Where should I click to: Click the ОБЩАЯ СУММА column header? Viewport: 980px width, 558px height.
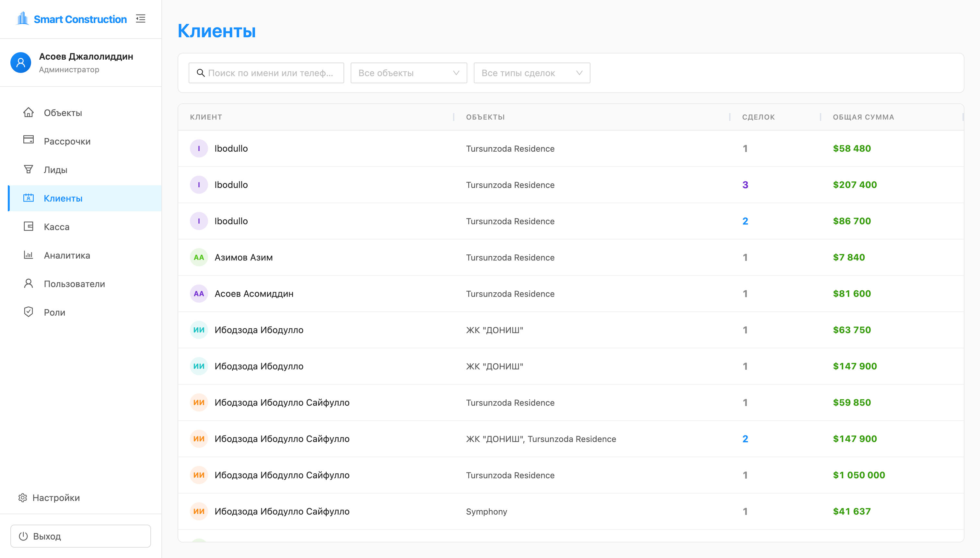click(863, 117)
